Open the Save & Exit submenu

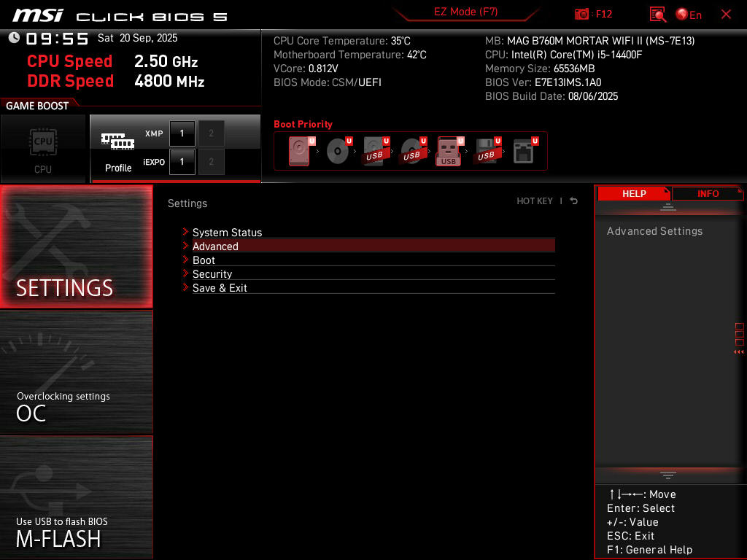pos(373,287)
